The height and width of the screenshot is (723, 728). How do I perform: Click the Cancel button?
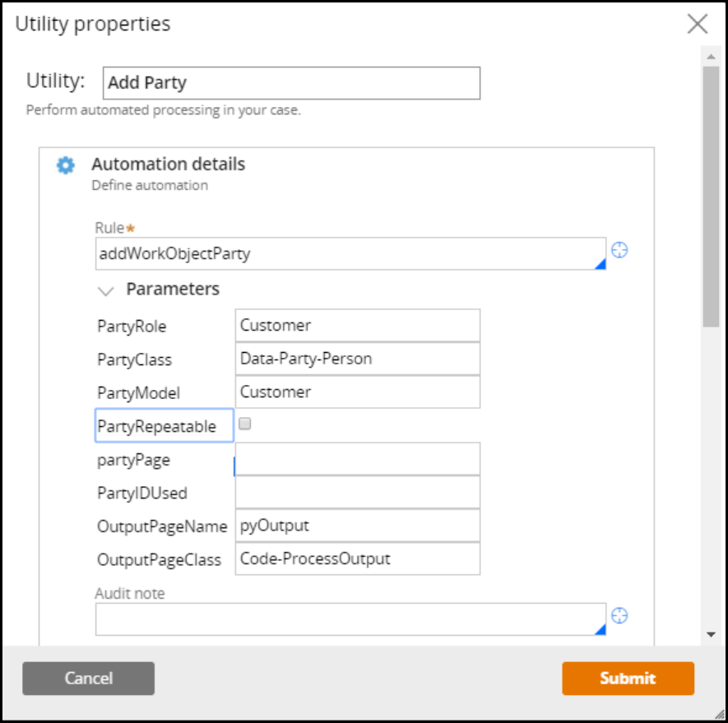pos(89,679)
